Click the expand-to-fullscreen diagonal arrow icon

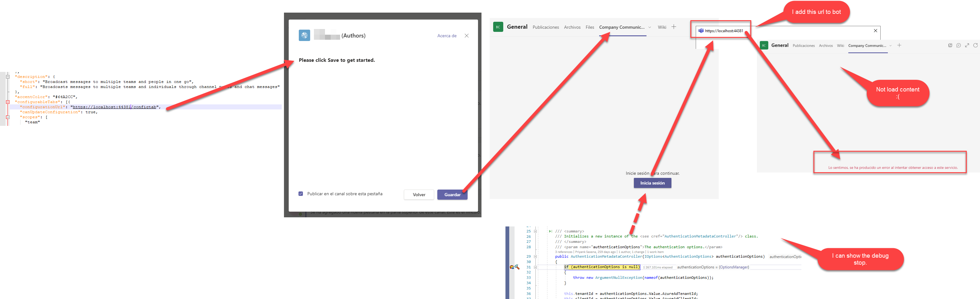pos(967,45)
